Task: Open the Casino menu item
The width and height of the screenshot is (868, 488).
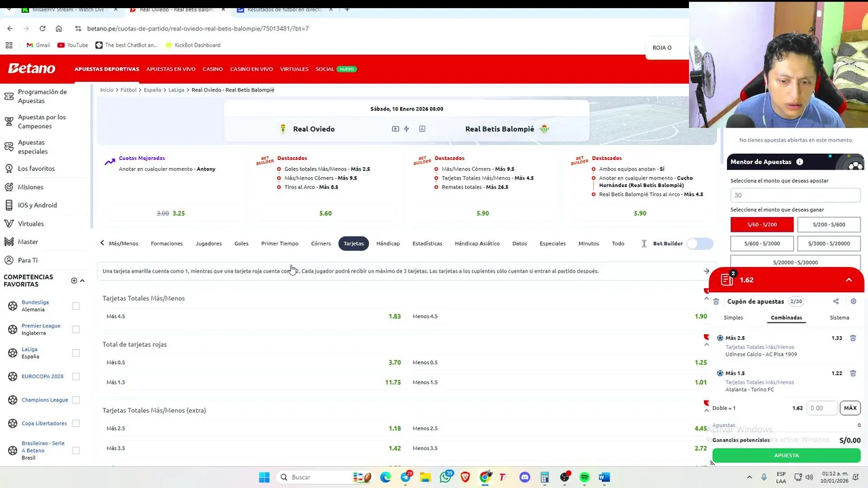Action: tap(212, 69)
